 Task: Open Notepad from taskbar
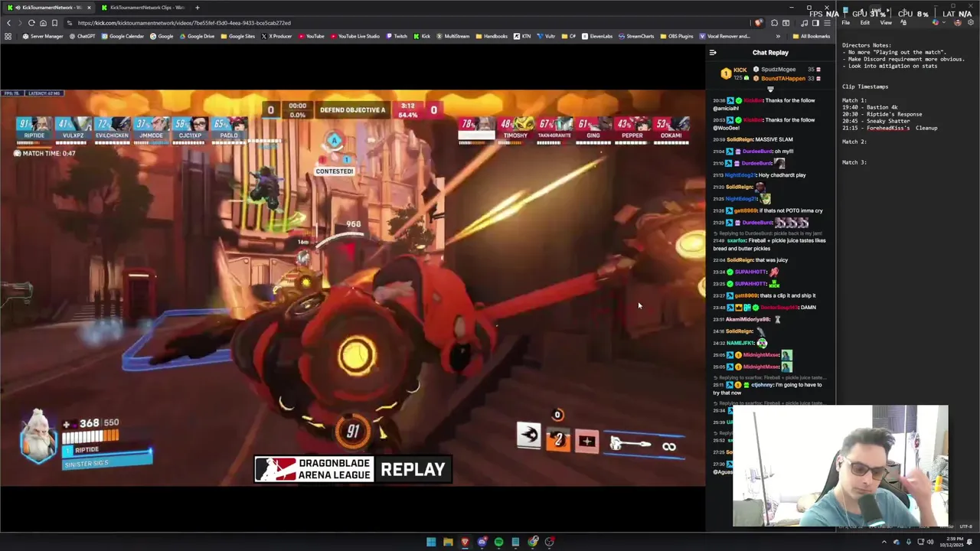click(515, 542)
